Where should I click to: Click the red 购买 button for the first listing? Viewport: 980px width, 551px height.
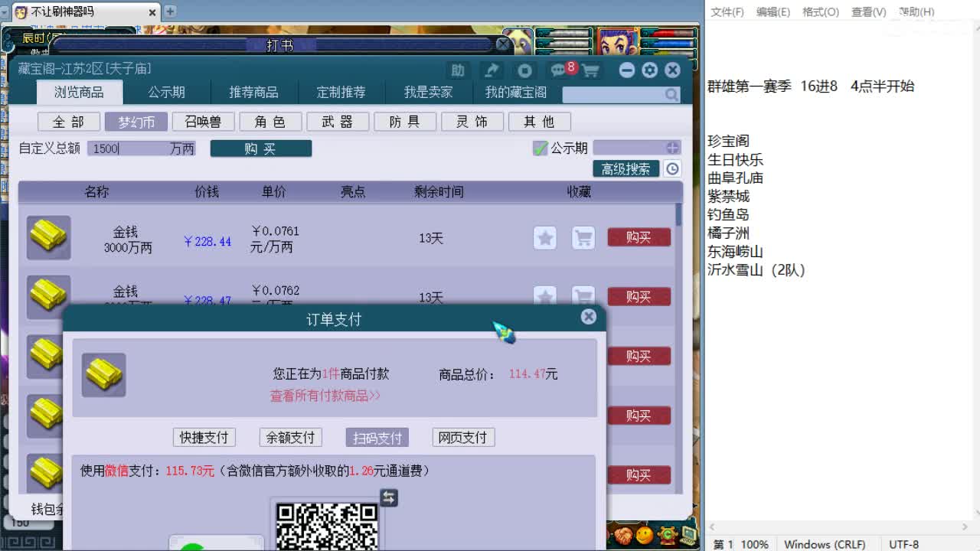point(639,237)
